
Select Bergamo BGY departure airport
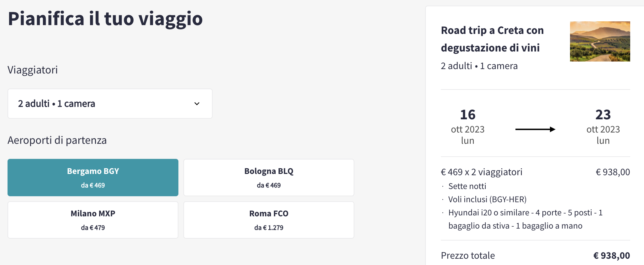93,177
